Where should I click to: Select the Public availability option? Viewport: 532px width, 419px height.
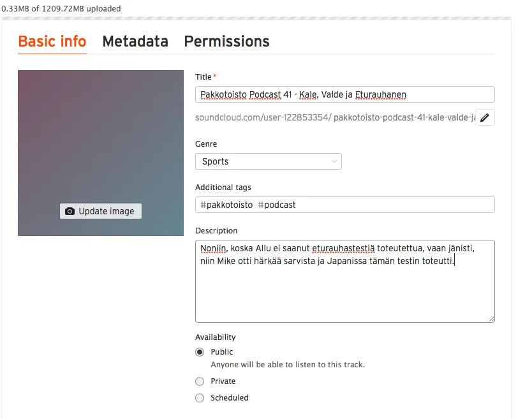[200, 352]
